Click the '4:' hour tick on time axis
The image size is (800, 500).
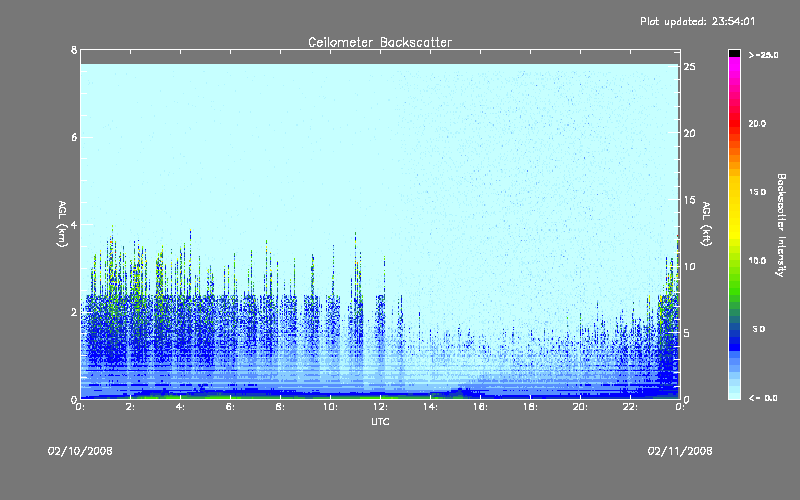coord(181,407)
